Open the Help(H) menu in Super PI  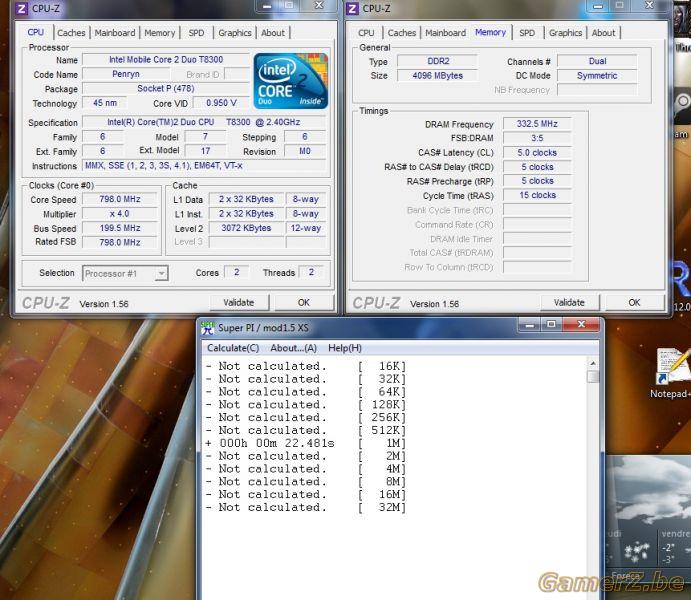345,348
